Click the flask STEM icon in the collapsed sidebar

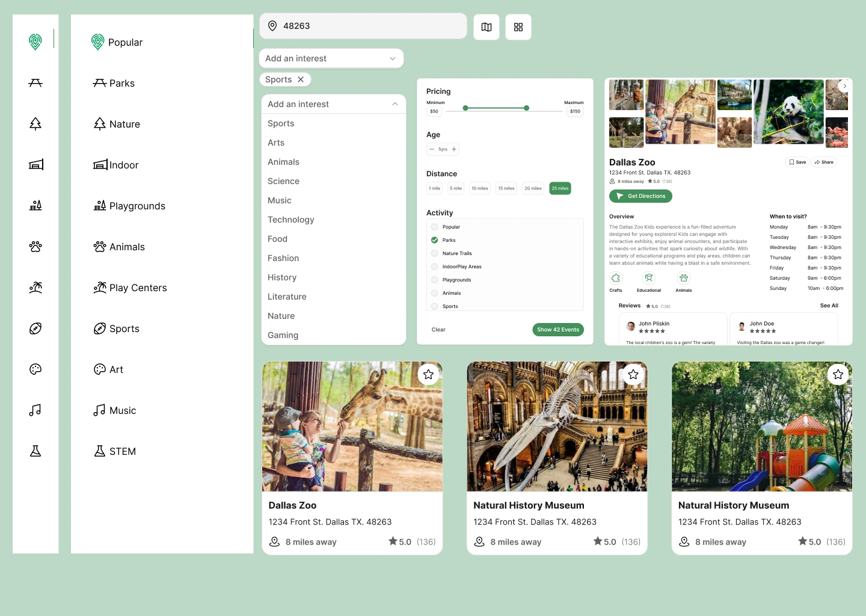pos(35,451)
